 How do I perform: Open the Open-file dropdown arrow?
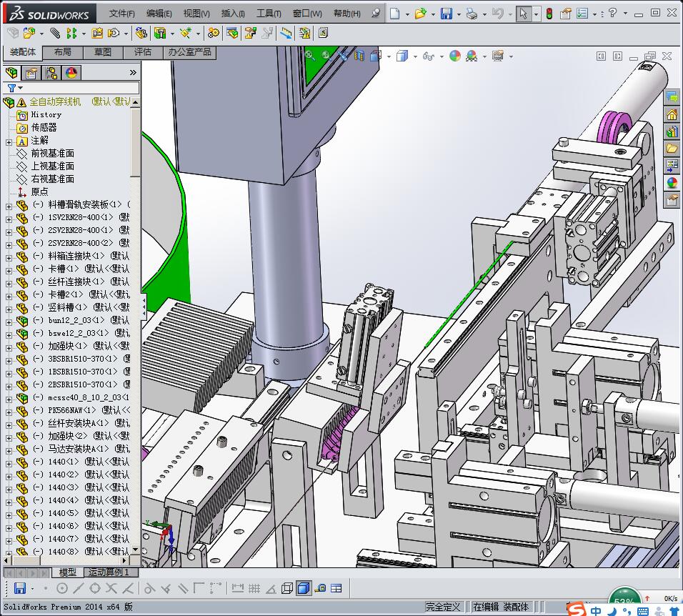click(x=433, y=14)
